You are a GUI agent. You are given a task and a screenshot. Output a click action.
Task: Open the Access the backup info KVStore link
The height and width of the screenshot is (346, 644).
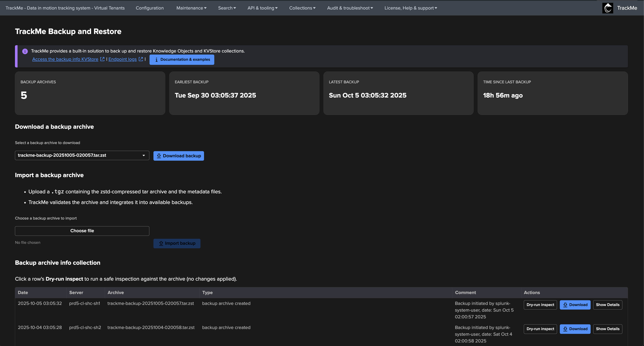pyautogui.click(x=65, y=59)
